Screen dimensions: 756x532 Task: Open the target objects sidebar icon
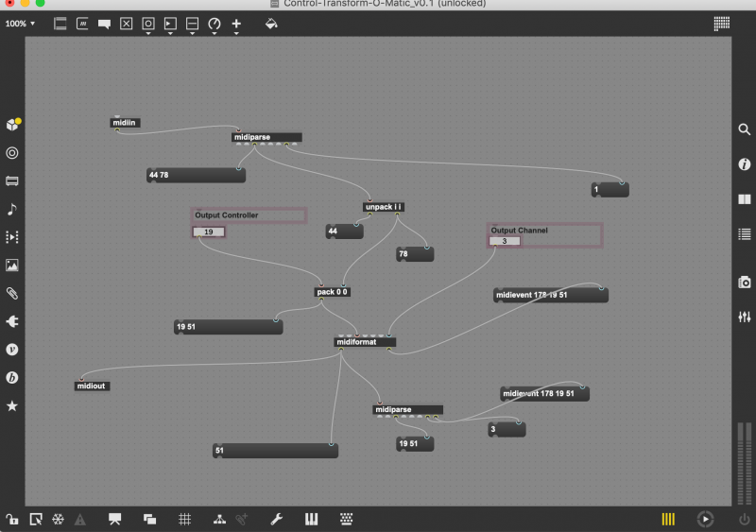[x=12, y=153]
